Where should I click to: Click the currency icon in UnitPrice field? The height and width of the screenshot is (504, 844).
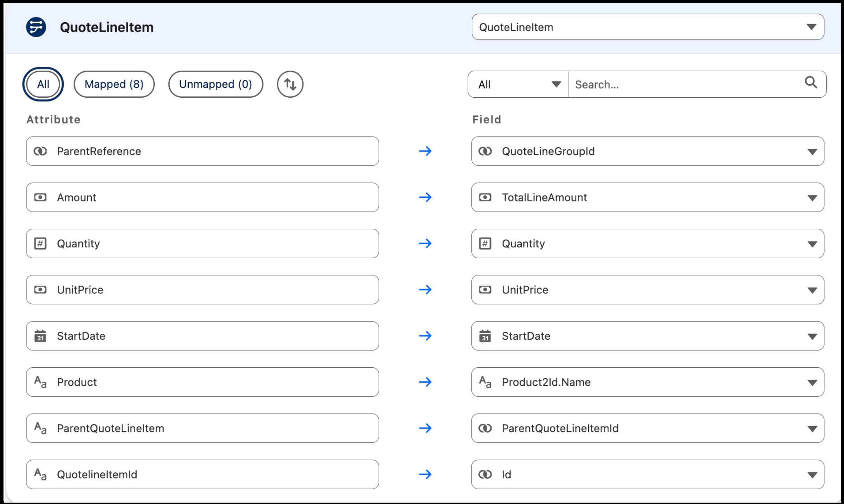click(x=485, y=290)
